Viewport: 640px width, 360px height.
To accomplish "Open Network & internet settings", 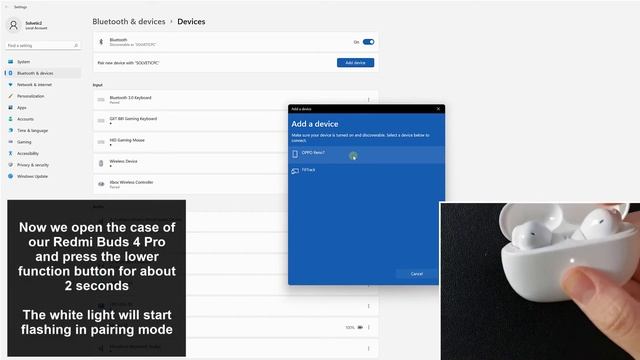I will click(34, 84).
